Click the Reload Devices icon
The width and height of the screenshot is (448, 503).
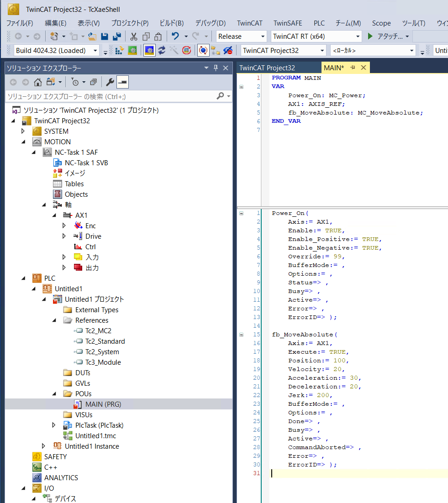tap(162, 50)
